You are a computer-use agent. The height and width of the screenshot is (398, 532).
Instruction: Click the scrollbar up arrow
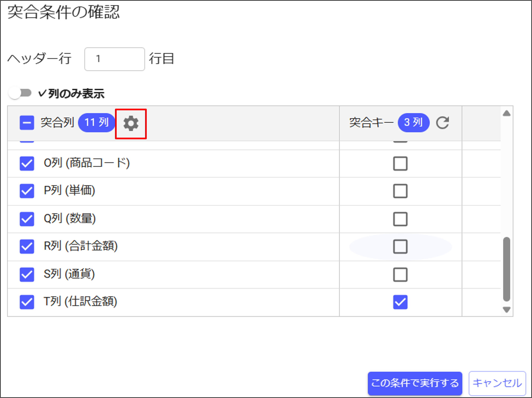tap(507, 113)
